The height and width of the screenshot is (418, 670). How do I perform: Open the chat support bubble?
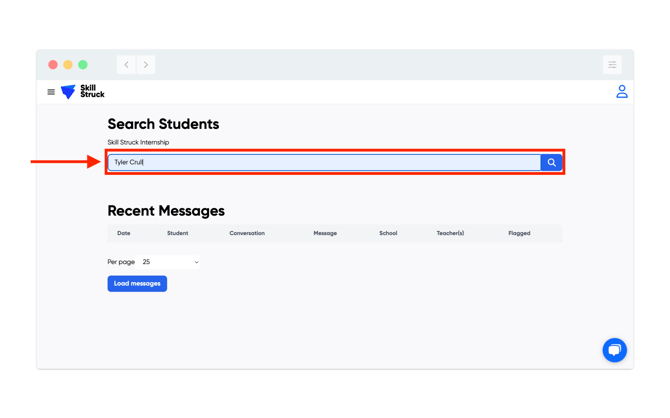point(614,350)
